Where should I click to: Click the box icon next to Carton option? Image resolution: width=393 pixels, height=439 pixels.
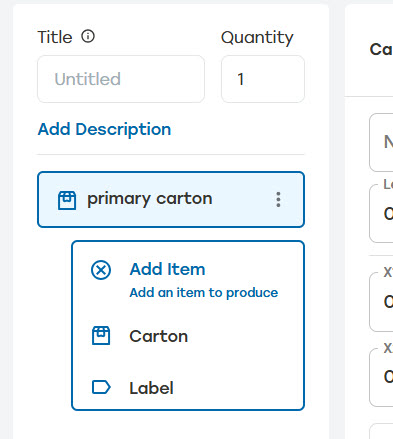click(101, 335)
